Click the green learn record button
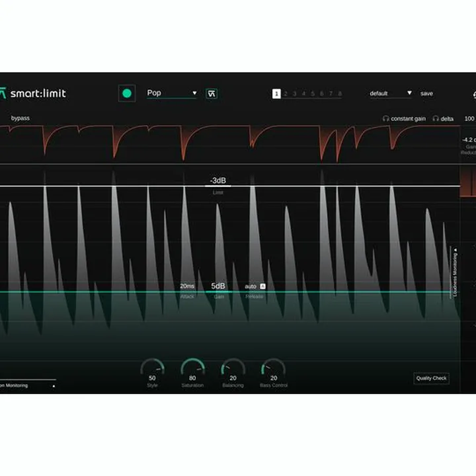Screen dimensions: 476x476 pyautogui.click(x=126, y=93)
